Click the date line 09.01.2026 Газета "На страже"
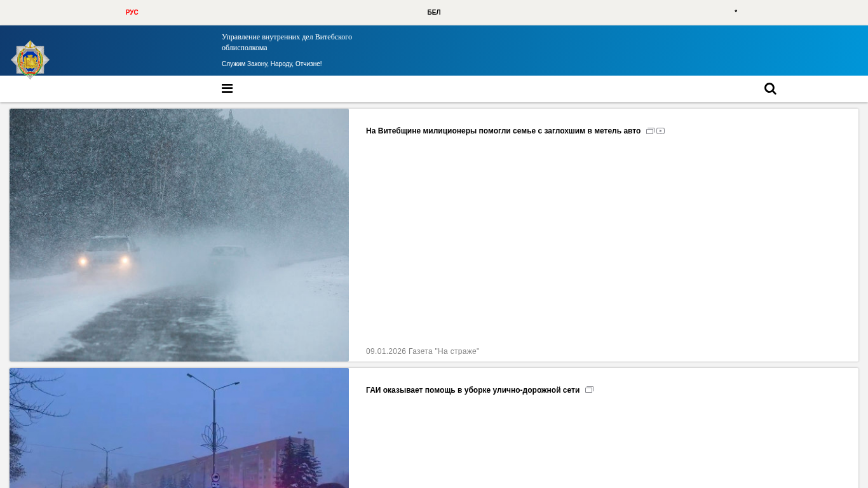 (423, 351)
